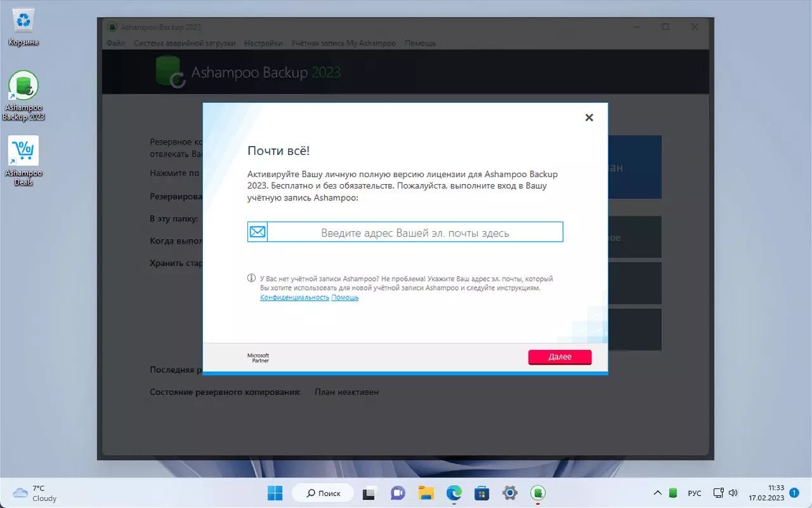The image size is (812, 508).
Task: Open the Настройки menu
Action: (263, 43)
